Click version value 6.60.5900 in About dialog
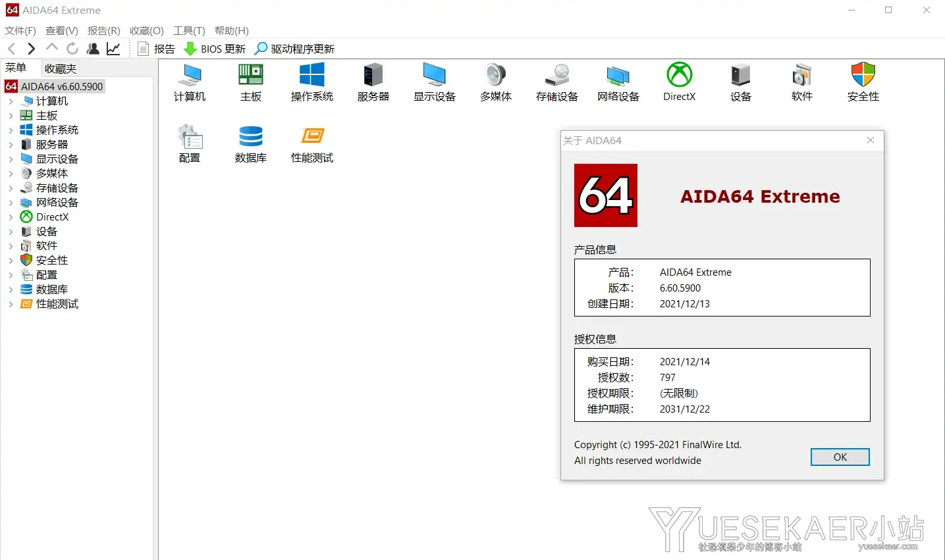This screenshot has height=560, width=945. [680, 288]
